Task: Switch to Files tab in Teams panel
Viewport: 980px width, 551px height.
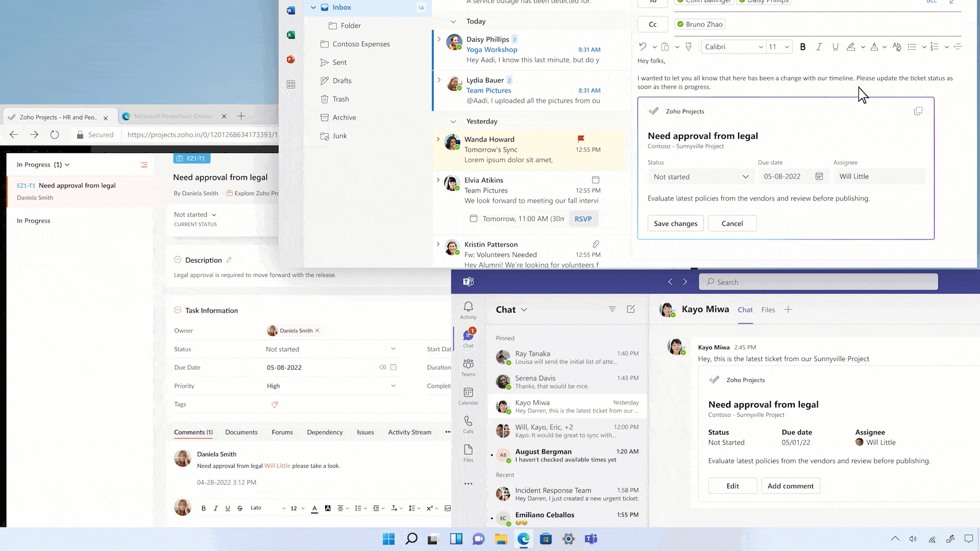Action: tap(768, 310)
